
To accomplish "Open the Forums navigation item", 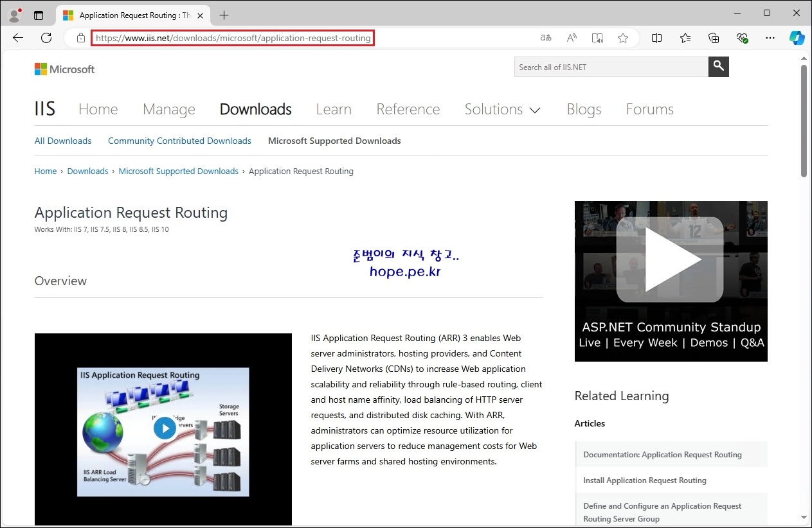I will pos(650,109).
